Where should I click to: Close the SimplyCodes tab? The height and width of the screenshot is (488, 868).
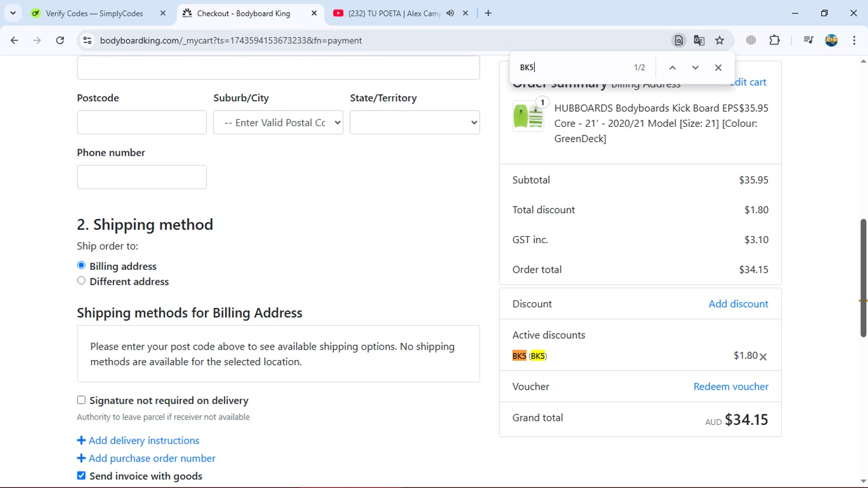(163, 13)
